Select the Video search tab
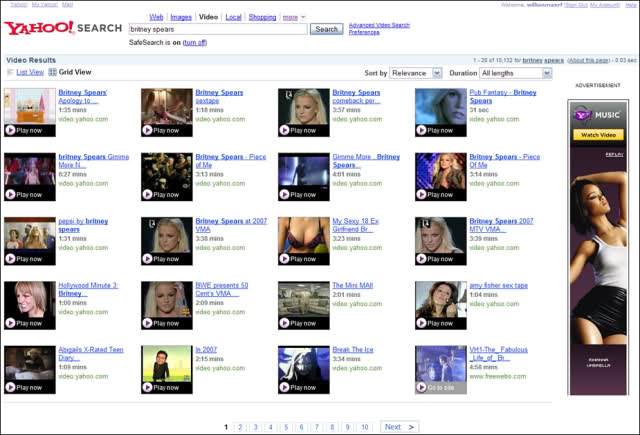Screen dimensions: 640x435 (x=208, y=17)
